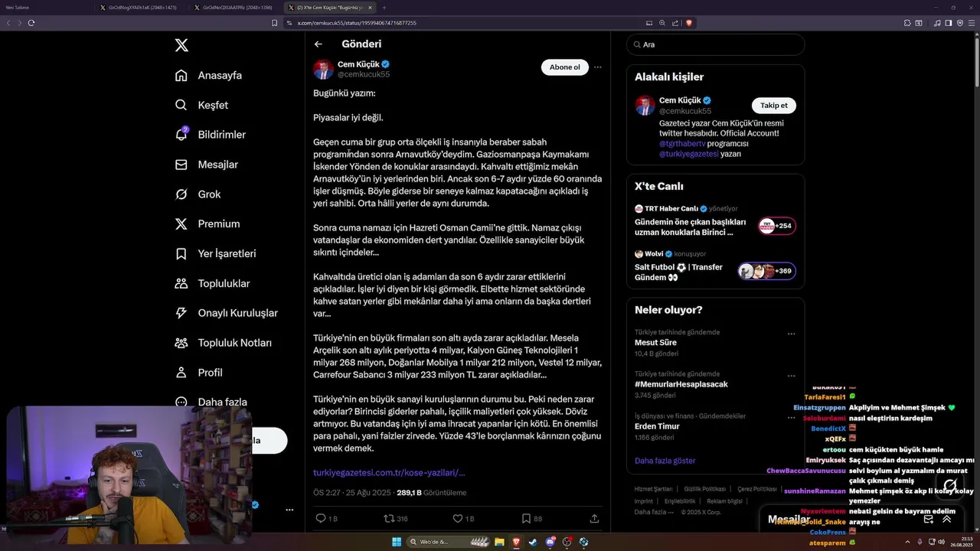
Task: Open the account menu dots at bottom left
Action: coord(289,510)
